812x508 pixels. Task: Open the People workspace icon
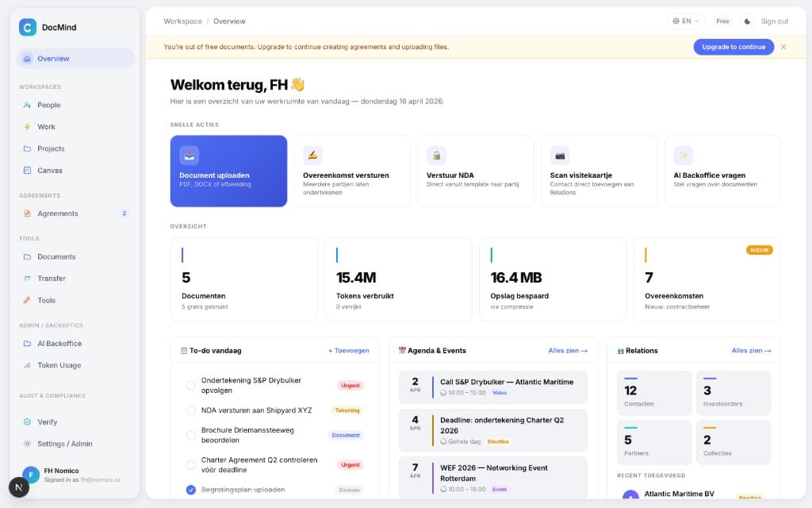click(x=29, y=105)
